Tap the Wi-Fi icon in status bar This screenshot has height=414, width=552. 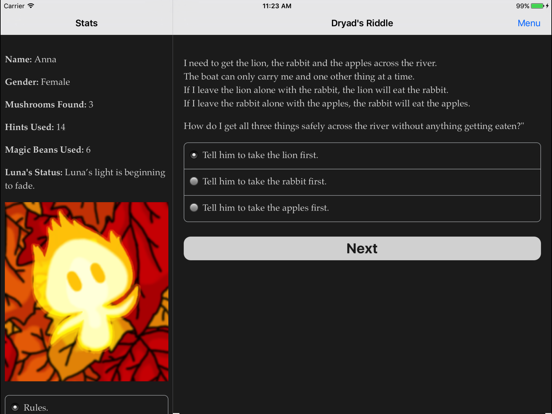(x=31, y=6)
